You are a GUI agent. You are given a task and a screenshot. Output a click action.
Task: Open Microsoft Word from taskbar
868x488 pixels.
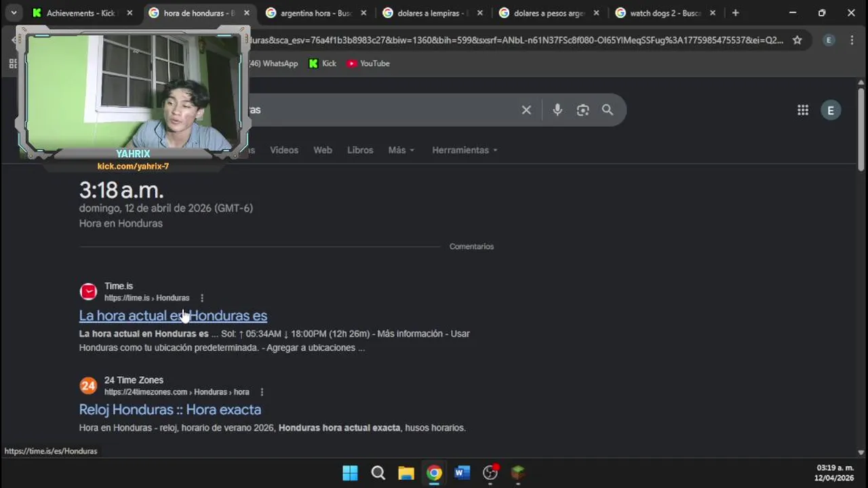click(x=462, y=472)
